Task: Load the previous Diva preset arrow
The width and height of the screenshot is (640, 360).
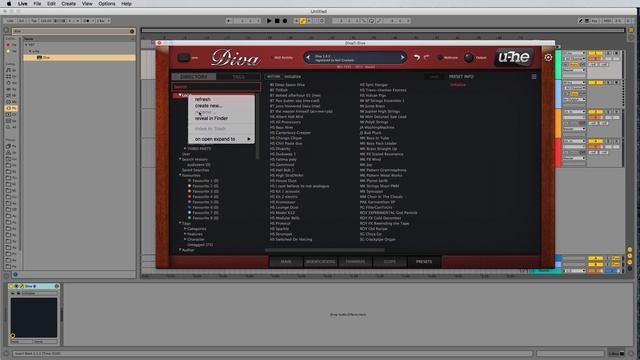Action: [x=308, y=58]
